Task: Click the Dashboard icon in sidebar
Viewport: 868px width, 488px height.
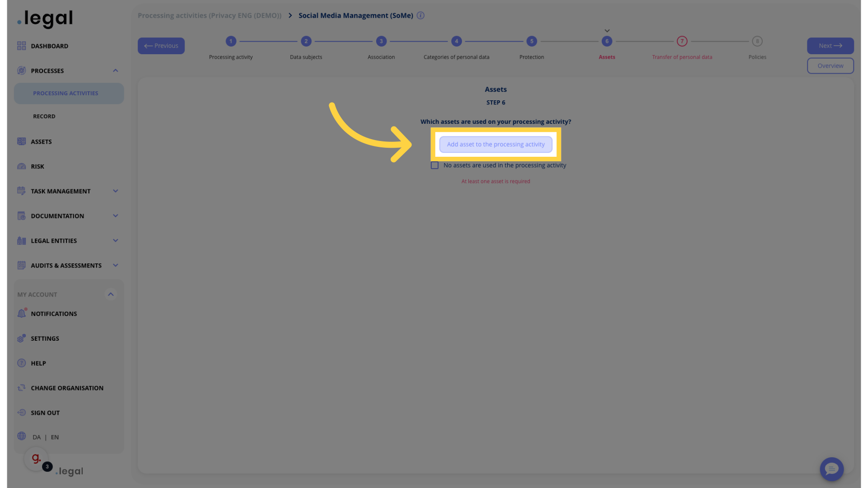Action: [x=21, y=46]
